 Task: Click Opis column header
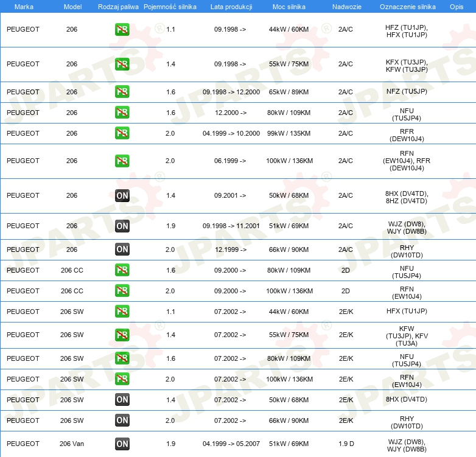(457, 7)
